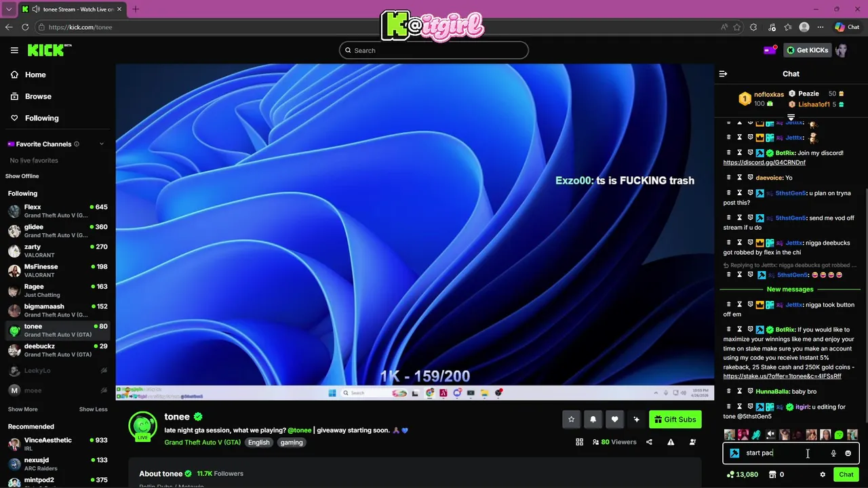Open glidee channel in Following list

click(58, 230)
